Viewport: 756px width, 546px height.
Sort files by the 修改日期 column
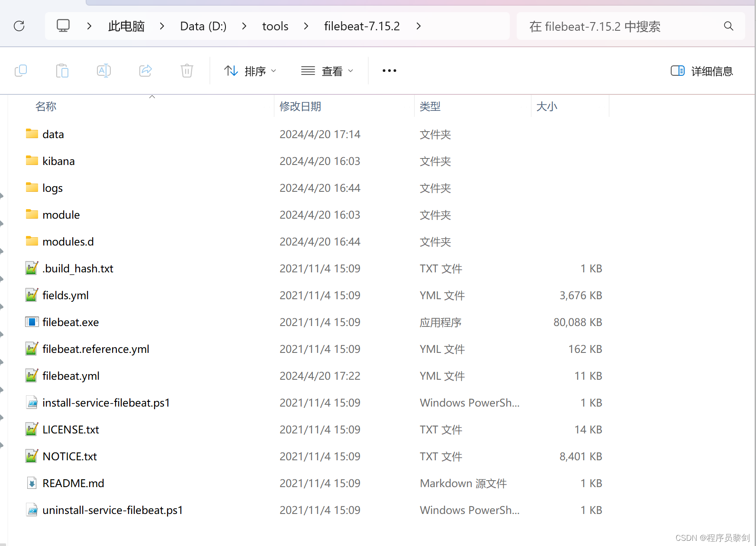pos(300,106)
